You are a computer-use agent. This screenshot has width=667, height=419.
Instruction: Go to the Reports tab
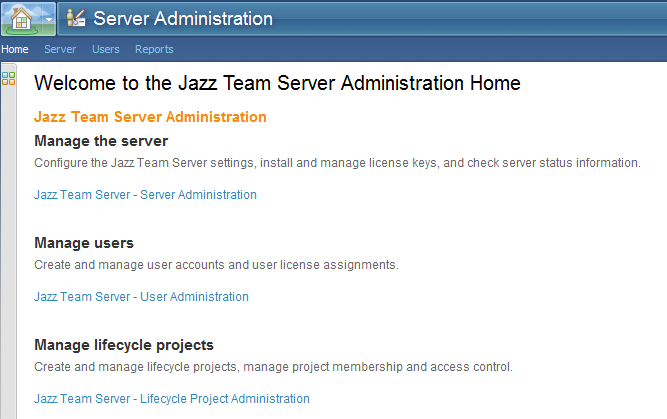[x=154, y=49]
